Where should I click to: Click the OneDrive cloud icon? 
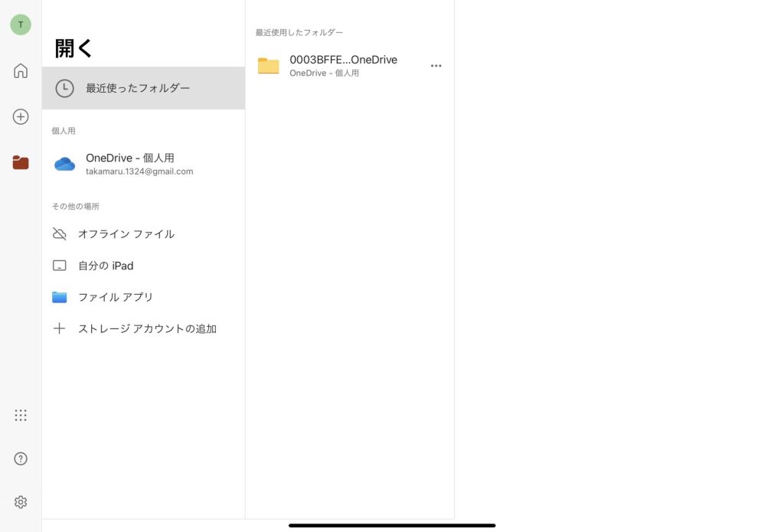(x=64, y=164)
